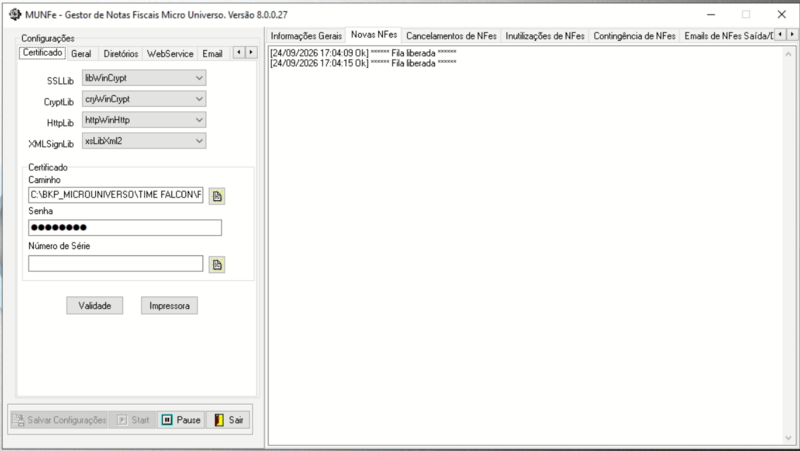800x451 pixels.
Task: Open the Email settings tab
Action: (x=212, y=54)
